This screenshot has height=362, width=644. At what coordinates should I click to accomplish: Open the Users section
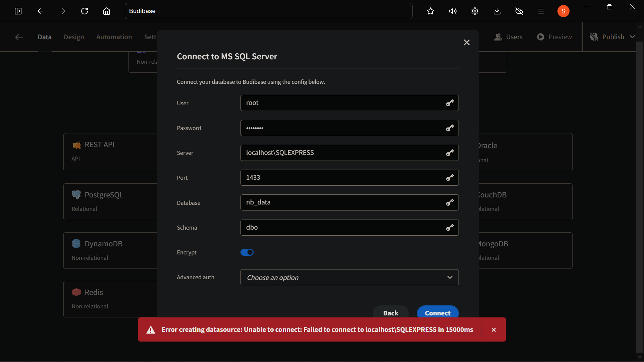click(508, 37)
